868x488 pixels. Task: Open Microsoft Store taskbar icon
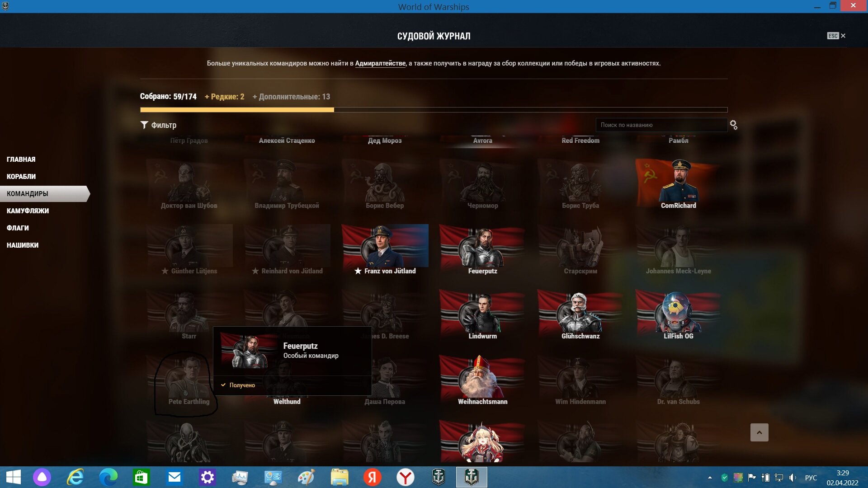tap(142, 477)
